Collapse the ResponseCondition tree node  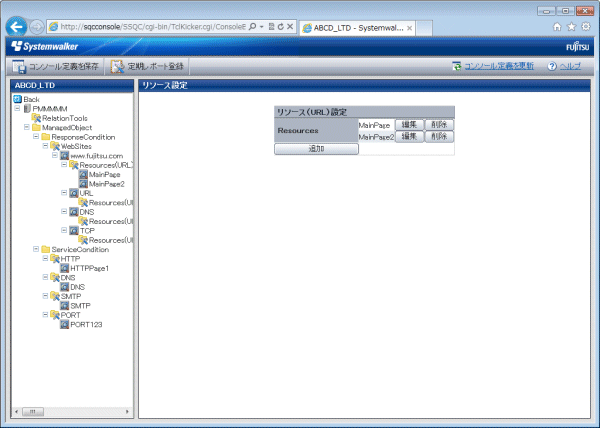pyautogui.click(x=36, y=136)
